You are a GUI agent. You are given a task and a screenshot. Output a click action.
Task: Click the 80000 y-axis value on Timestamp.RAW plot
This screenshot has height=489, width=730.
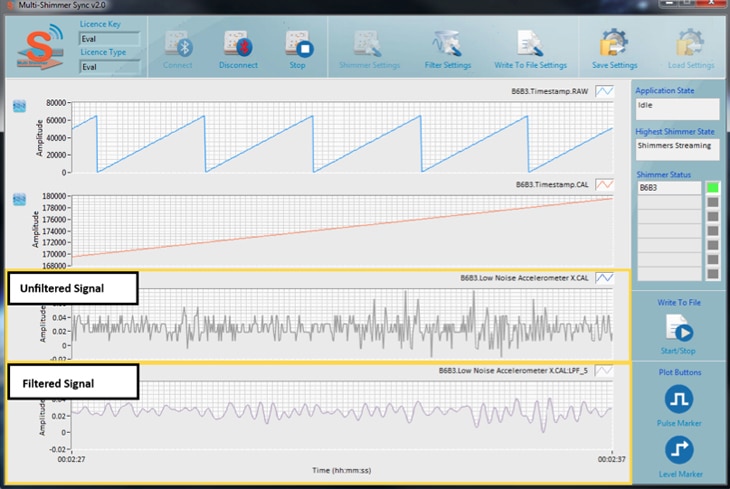56,102
